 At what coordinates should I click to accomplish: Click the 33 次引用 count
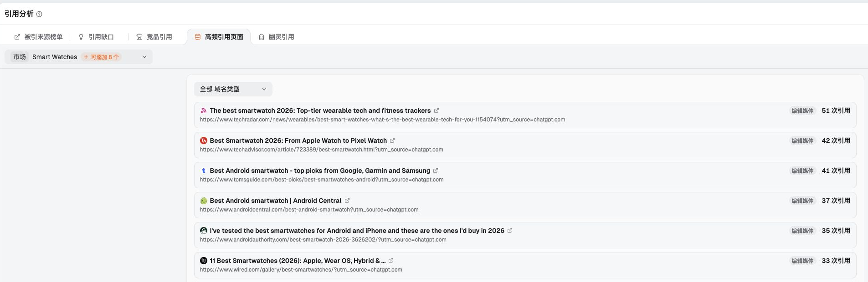tap(836, 261)
